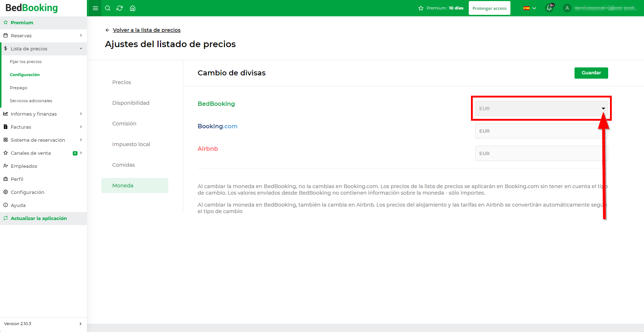Click the dollar icon of Lista de precios
644x332 pixels.
(x=5, y=49)
